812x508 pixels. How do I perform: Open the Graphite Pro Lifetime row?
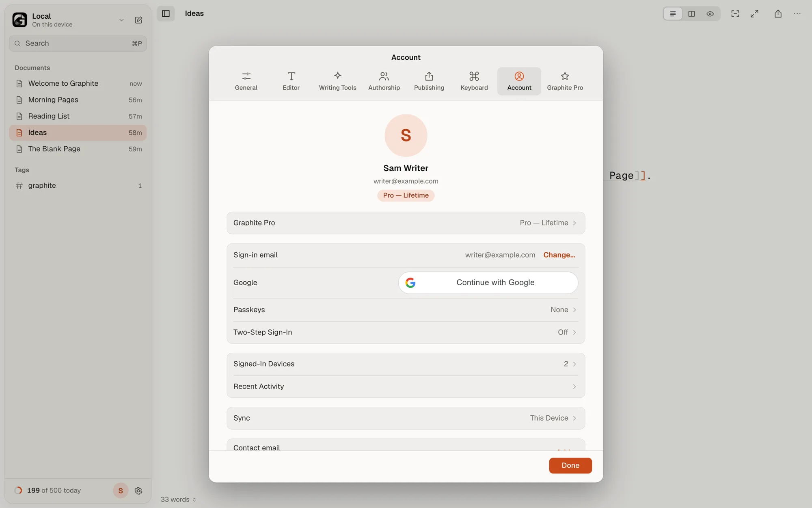[406, 223]
